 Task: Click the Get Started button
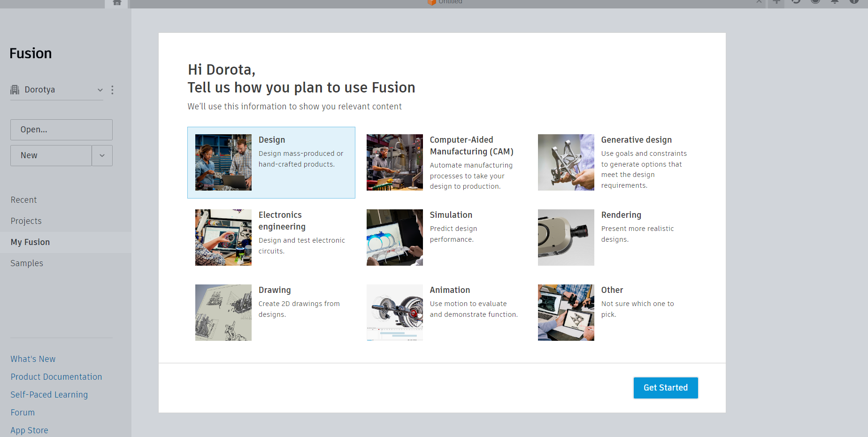666,388
